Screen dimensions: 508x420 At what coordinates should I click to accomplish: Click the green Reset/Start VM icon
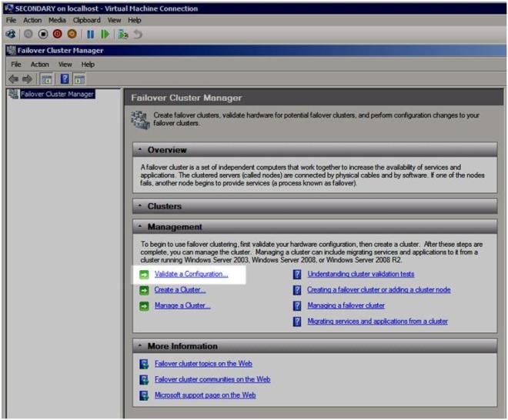[x=104, y=34]
